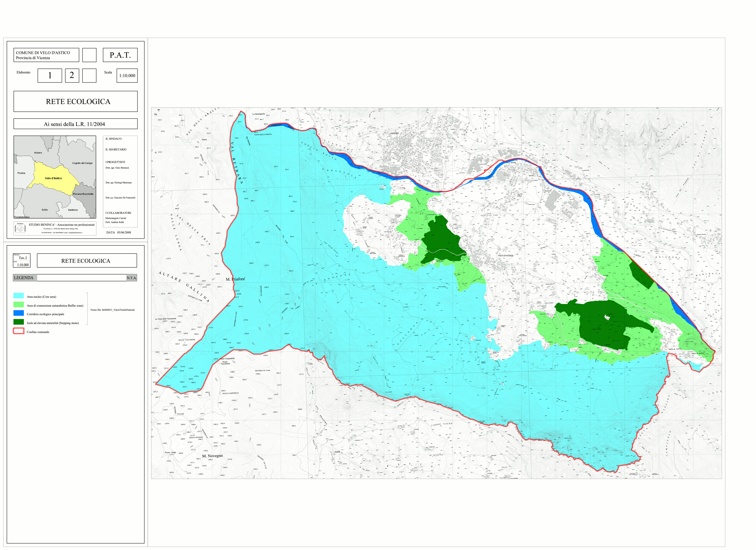This screenshot has width=756, height=550.
Task: Click the Studio Beninca diamond logo
Action: tap(20, 228)
